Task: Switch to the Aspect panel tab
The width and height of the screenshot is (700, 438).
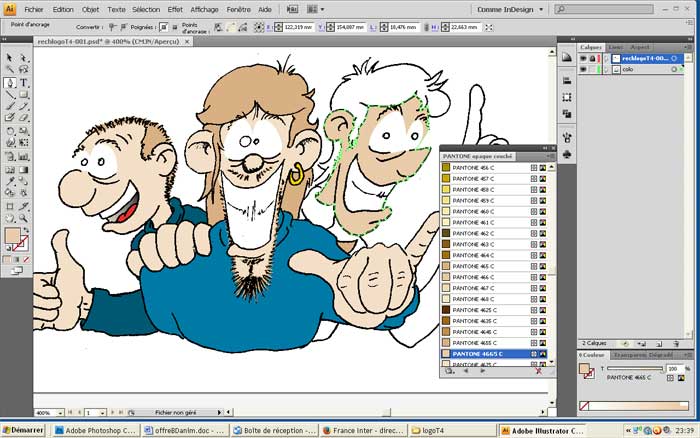Action: click(x=640, y=47)
